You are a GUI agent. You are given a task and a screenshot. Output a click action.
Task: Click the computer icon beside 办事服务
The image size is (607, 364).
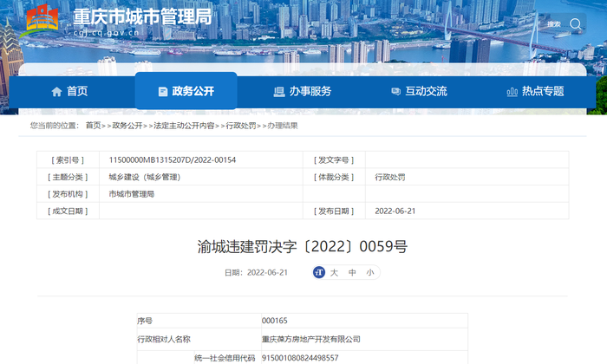pyautogui.click(x=279, y=92)
